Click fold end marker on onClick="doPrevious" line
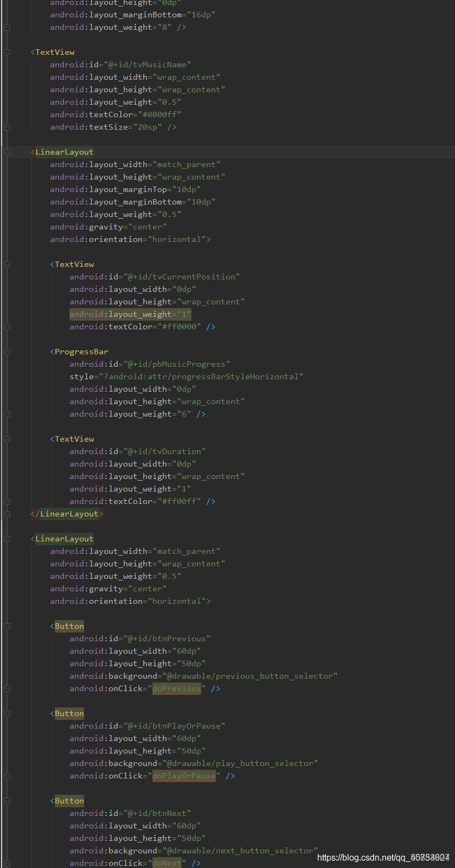455x868 pixels. [7, 688]
